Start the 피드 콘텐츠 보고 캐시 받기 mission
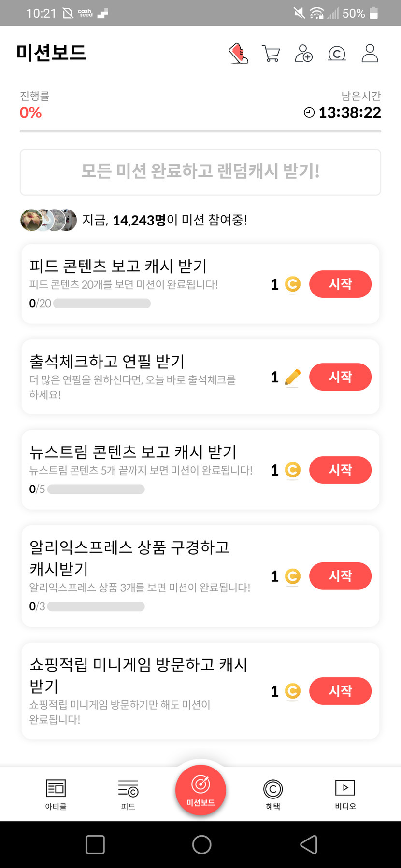Image resolution: width=401 pixels, height=868 pixels. point(340,284)
